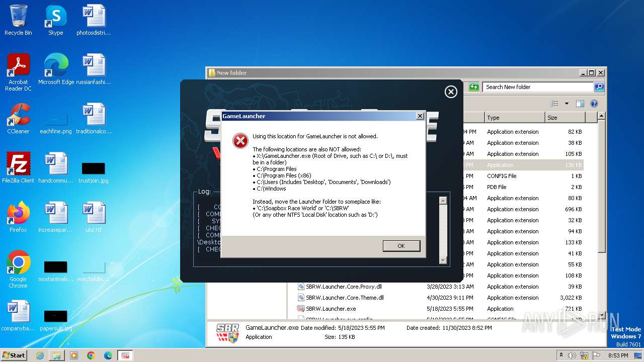Click OK in the GameLauncher error dialog
The width and height of the screenshot is (644, 362).
pyautogui.click(x=401, y=246)
